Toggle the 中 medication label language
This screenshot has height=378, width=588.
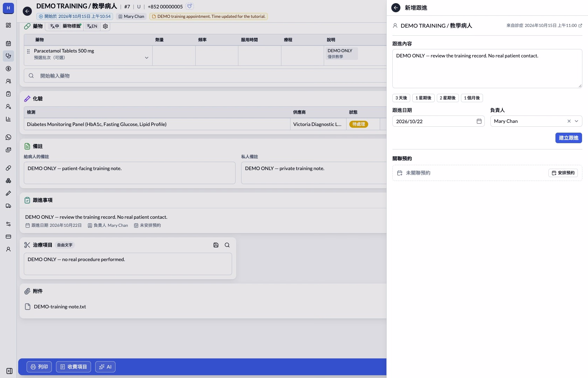tap(55, 26)
